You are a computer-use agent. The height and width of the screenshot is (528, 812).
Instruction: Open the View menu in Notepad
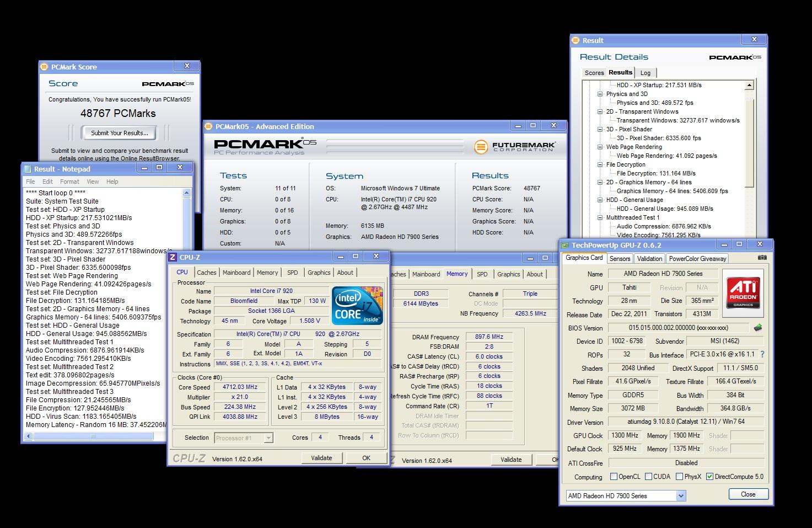click(x=93, y=182)
